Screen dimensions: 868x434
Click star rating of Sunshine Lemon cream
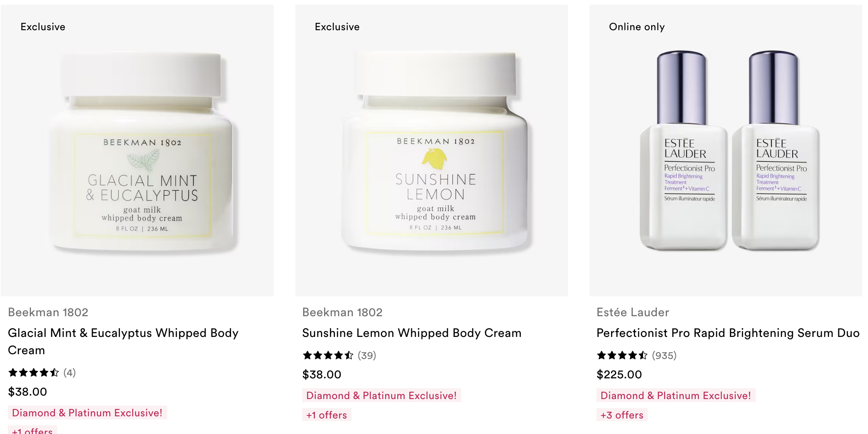[x=328, y=355]
